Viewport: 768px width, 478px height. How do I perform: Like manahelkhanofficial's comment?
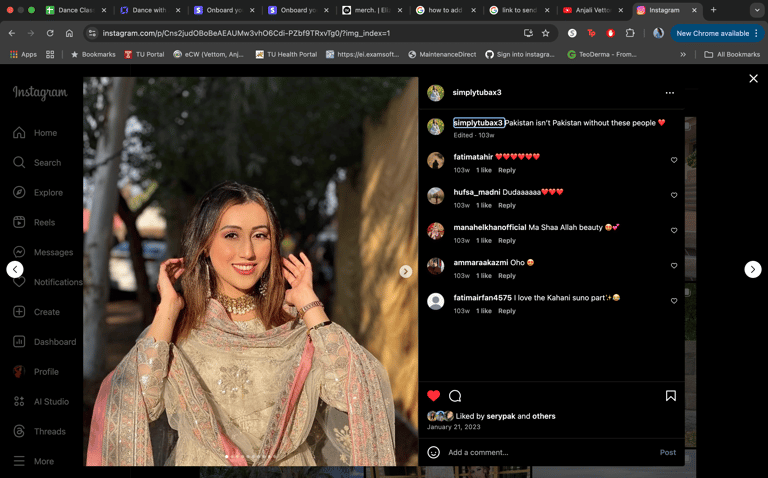click(674, 231)
